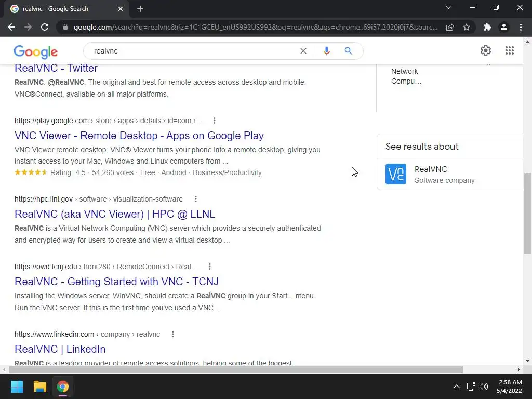Viewport: 532px width, 399px height.
Task: Click the hpc.llnl.gov breadcrumb URL
Action: point(98,199)
